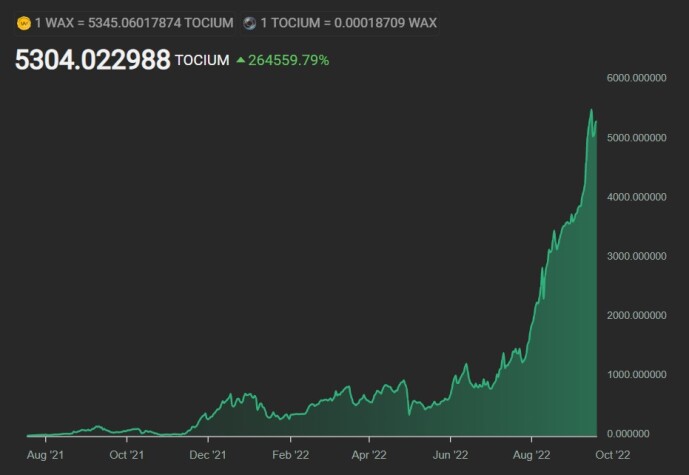This screenshot has width=689, height=475.
Task: Click the Apr '22 x-axis label
Action: [x=369, y=455]
